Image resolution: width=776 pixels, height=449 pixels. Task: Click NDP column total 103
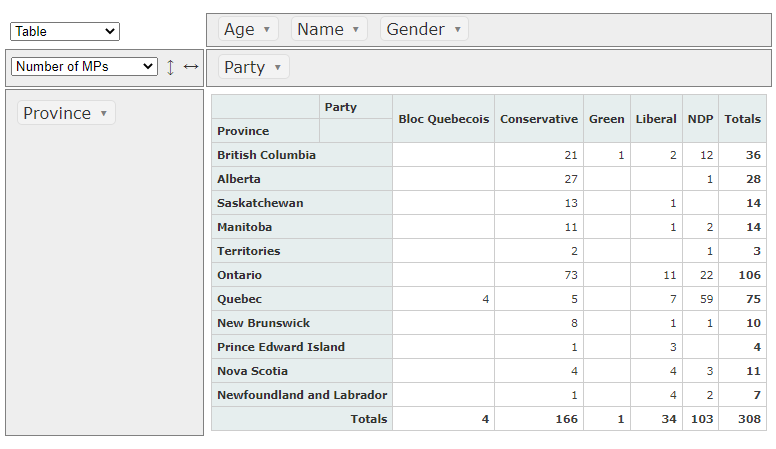[x=700, y=419]
